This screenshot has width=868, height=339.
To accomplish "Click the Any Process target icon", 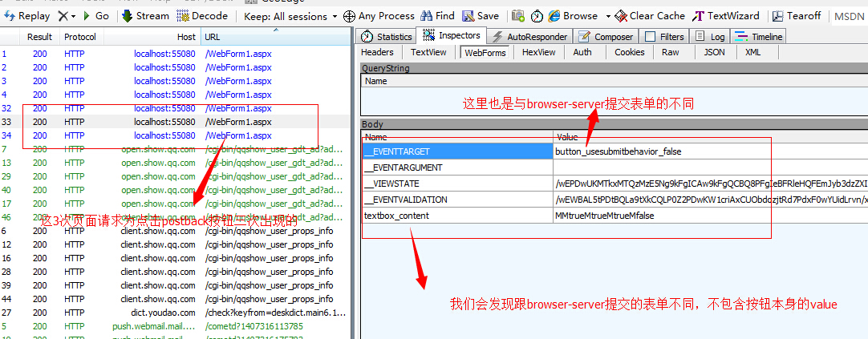I will point(349,16).
